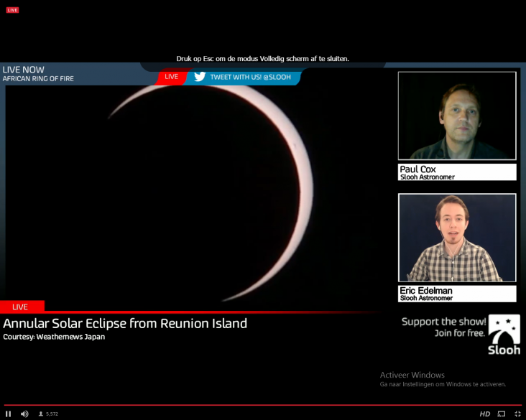Click Eric Edelman webcam thumbnail
Screen dimensions: 526x420
click(x=457, y=238)
